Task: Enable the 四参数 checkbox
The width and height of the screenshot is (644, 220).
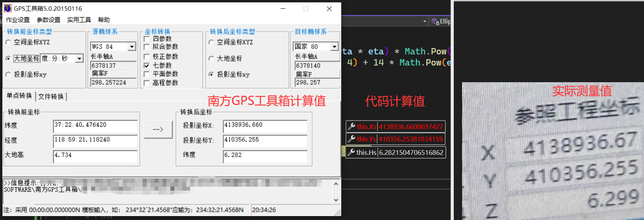Action: click(147, 39)
